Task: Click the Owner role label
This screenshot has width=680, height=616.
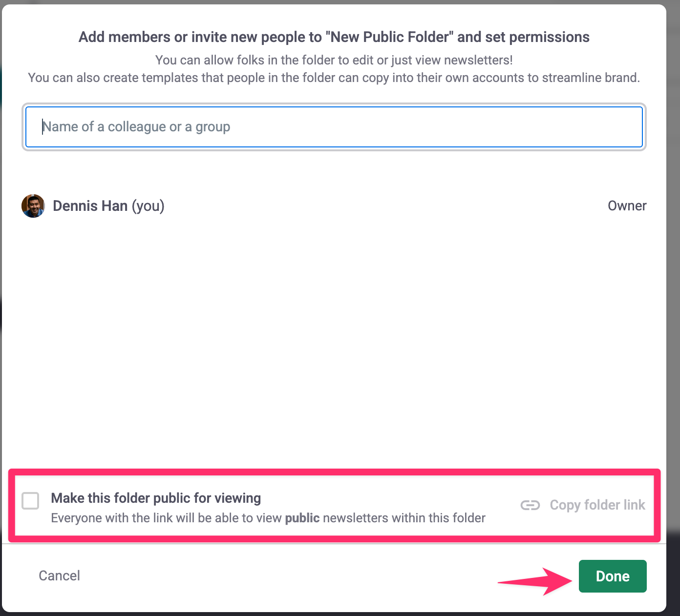Action: [x=627, y=206]
